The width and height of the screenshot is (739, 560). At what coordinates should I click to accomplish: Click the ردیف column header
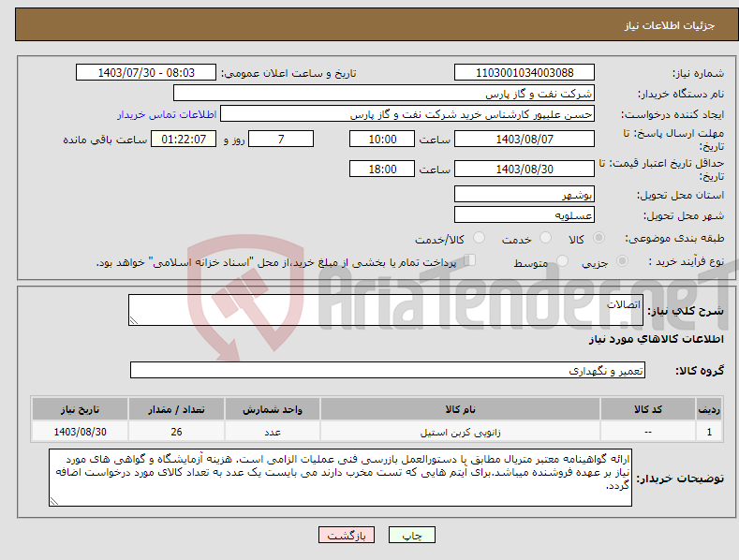tap(709, 409)
